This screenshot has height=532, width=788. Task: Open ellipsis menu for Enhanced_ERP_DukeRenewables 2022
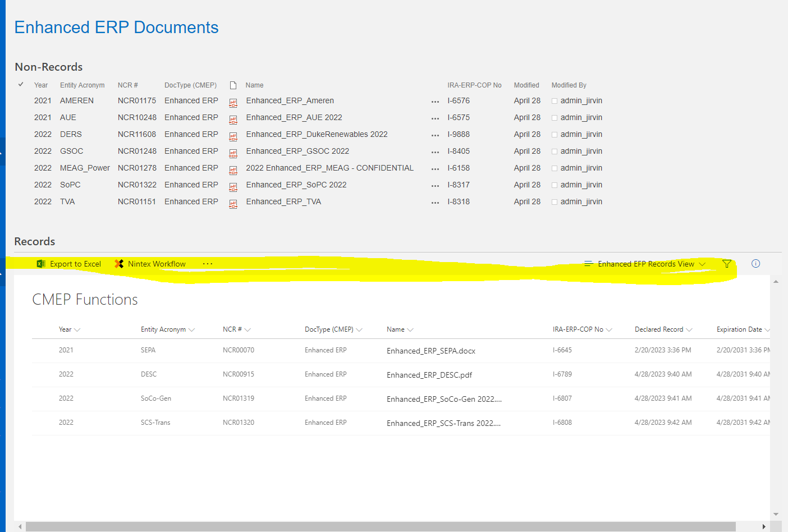pos(435,136)
